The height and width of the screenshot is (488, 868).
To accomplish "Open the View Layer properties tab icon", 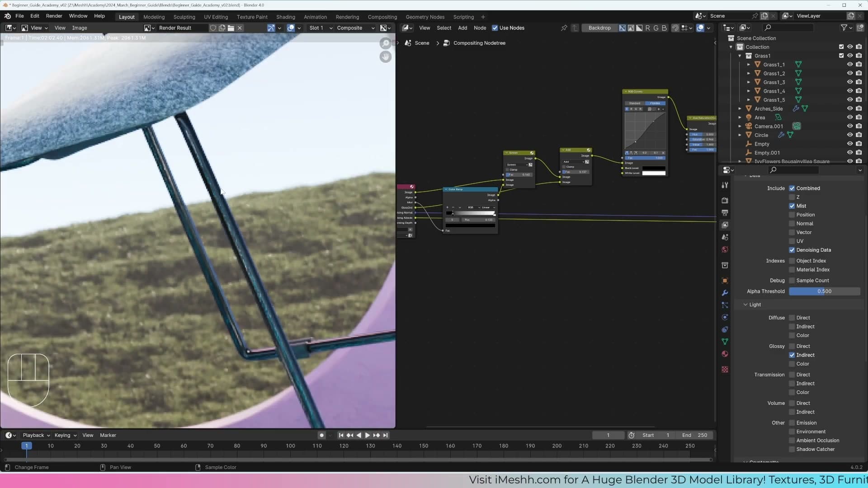I will (725, 225).
